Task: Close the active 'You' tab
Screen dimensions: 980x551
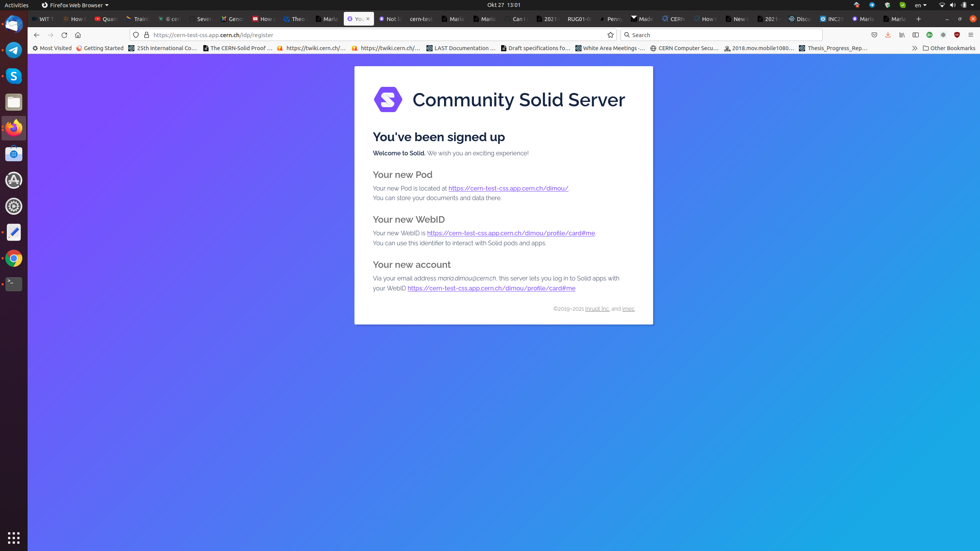Action: point(368,19)
